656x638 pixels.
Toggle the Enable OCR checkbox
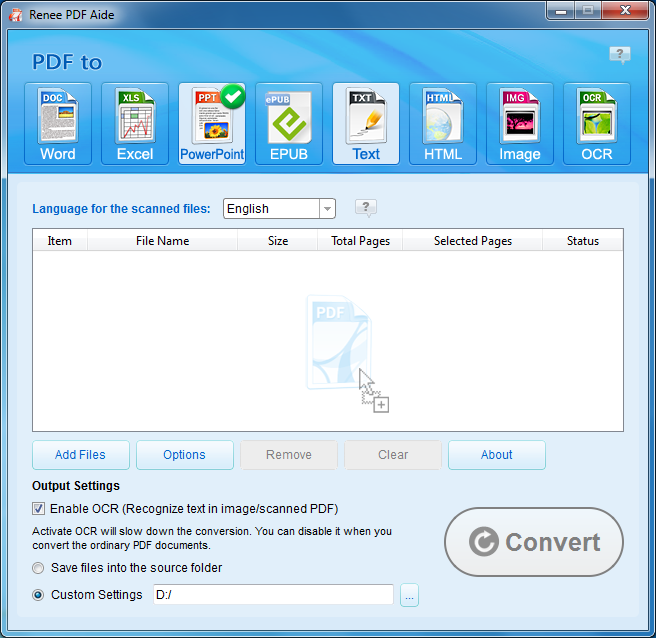[38, 509]
